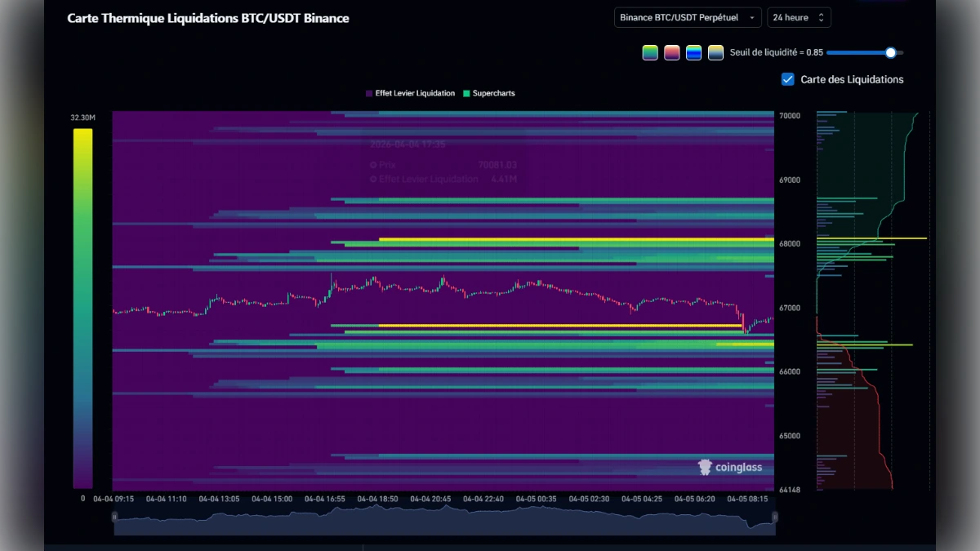The width and height of the screenshot is (980, 551).
Task: Toggle the Supercharts legend item
Action: click(493, 93)
